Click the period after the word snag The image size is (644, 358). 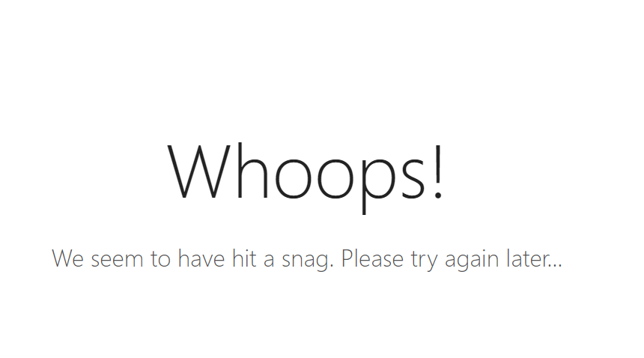[x=331, y=267]
